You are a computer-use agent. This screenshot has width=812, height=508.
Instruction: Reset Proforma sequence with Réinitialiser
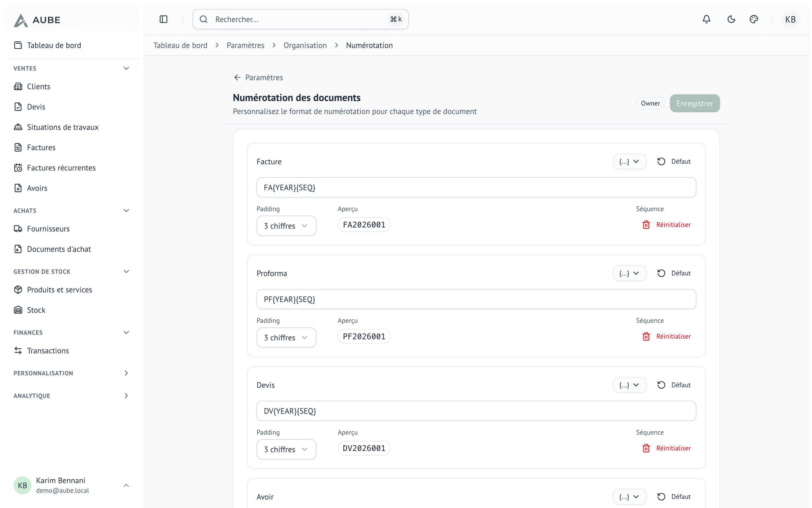(667, 337)
